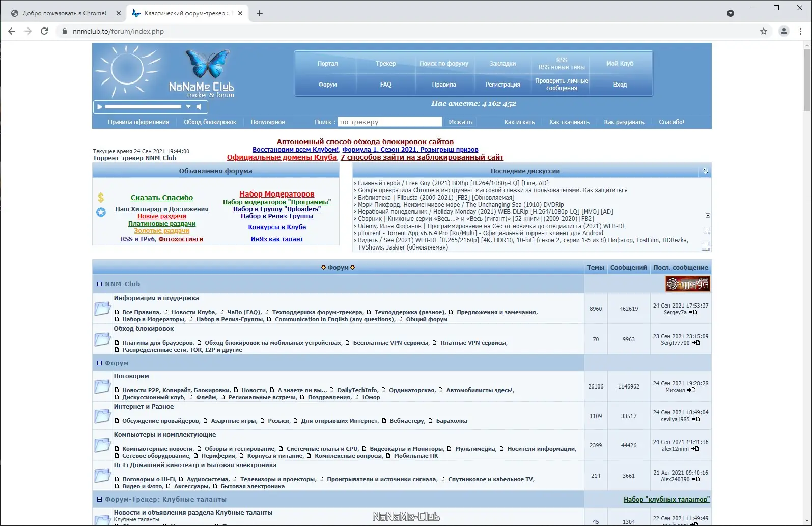Screen dimensions: 812x526
Task: Bookmark this page with the star icon
Action: click(764, 31)
